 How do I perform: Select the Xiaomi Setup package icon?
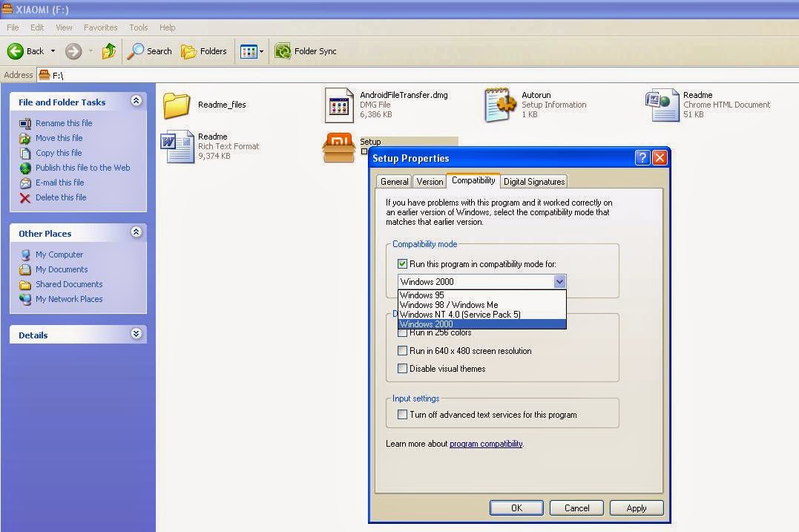pos(339,148)
